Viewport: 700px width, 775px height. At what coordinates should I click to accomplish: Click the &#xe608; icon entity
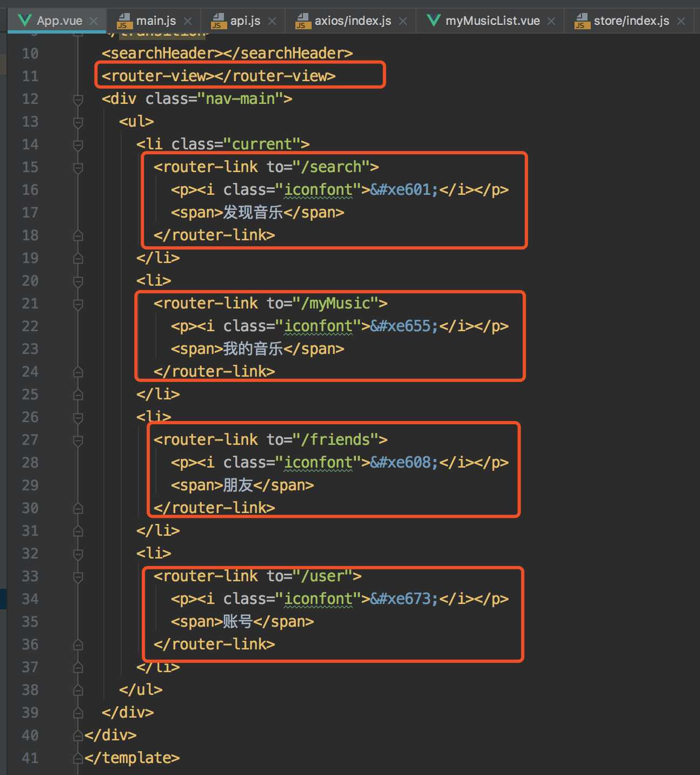[405, 462]
